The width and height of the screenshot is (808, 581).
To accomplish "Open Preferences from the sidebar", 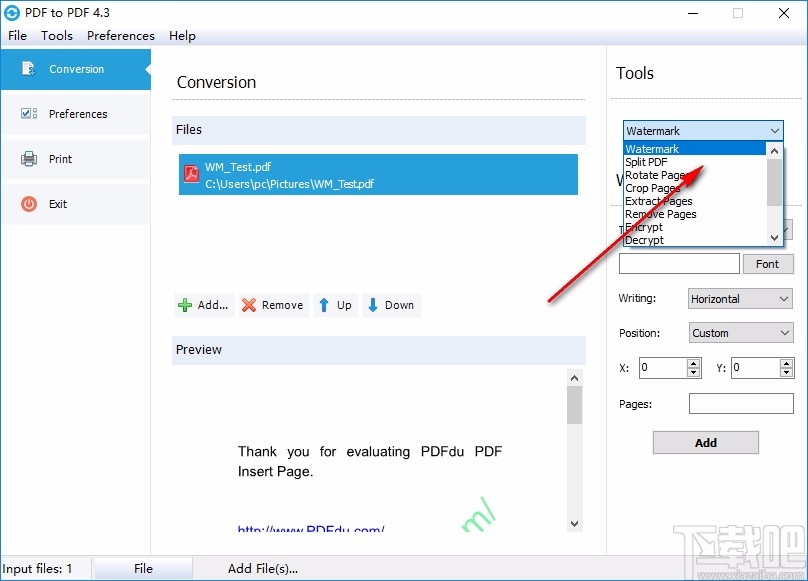I will 76,113.
